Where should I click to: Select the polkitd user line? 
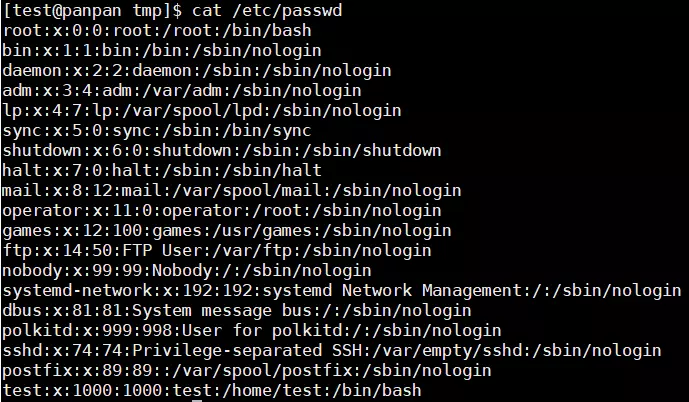pos(252,331)
